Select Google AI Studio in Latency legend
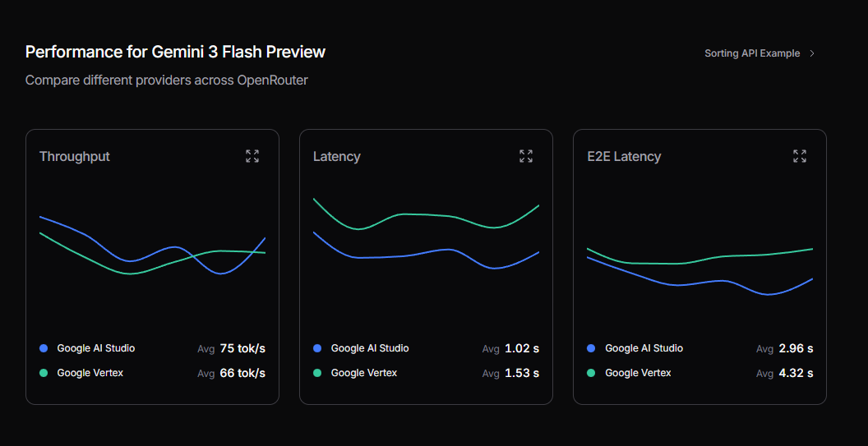 tap(369, 348)
